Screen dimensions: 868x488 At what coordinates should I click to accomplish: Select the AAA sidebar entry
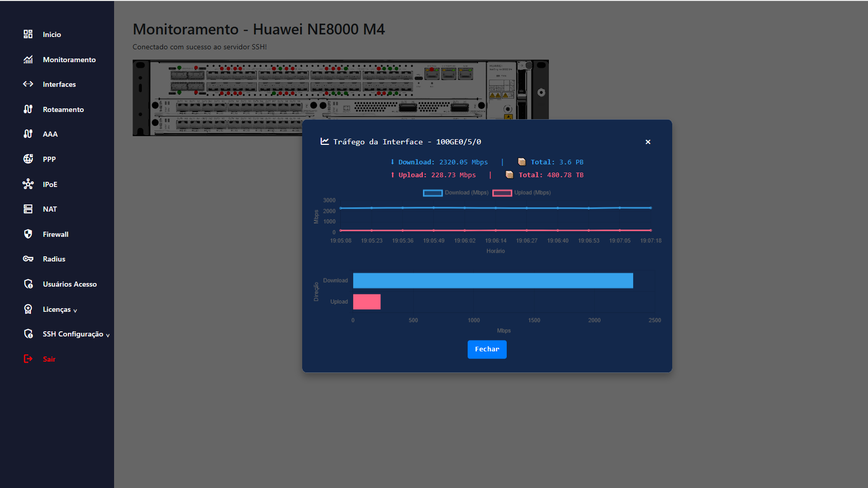pyautogui.click(x=50, y=134)
